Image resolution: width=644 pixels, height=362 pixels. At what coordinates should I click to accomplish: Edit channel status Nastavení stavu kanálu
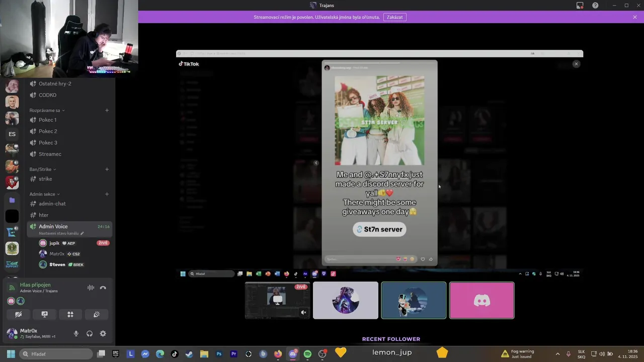(x=61, y=233)
